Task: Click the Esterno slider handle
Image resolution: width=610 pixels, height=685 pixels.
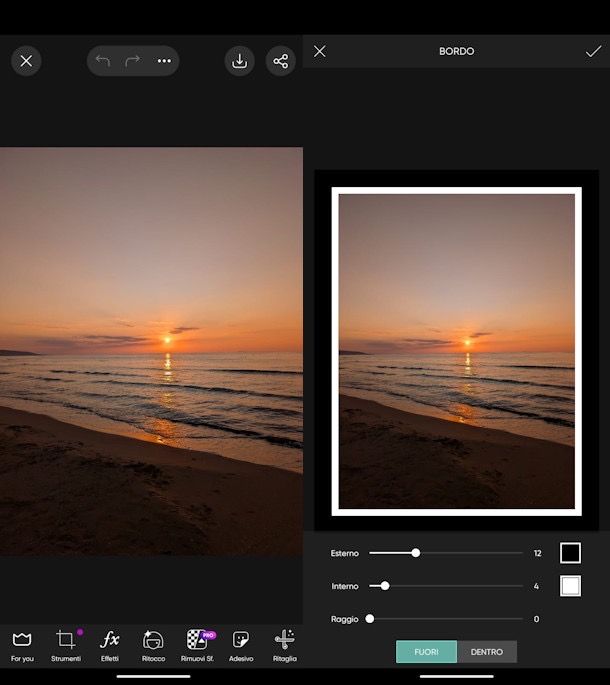Action: pos(416,553)
